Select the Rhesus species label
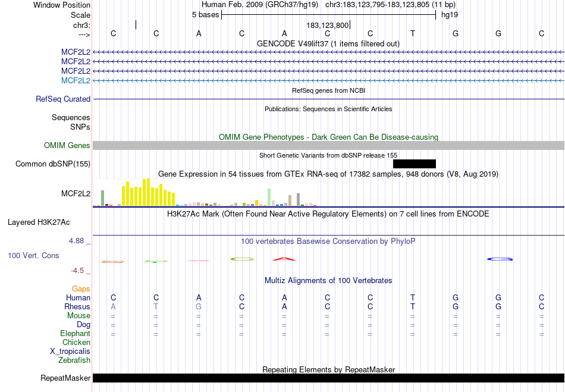Screen dimensions: 565x392 (x=77, y=306)
